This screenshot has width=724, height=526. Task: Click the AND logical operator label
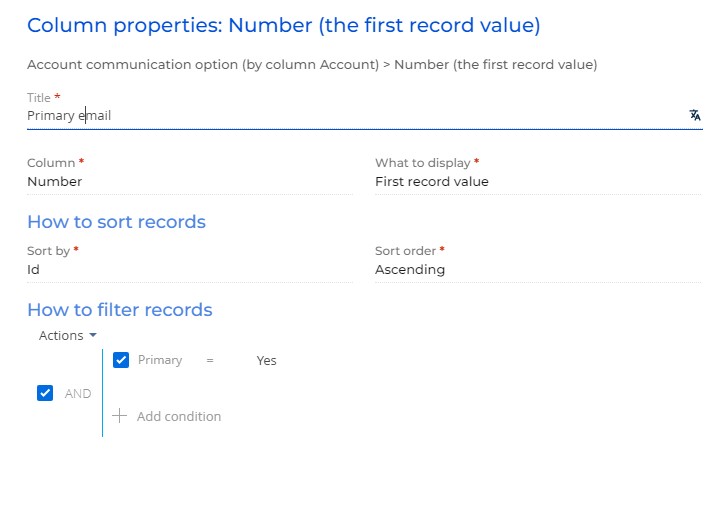78,393
